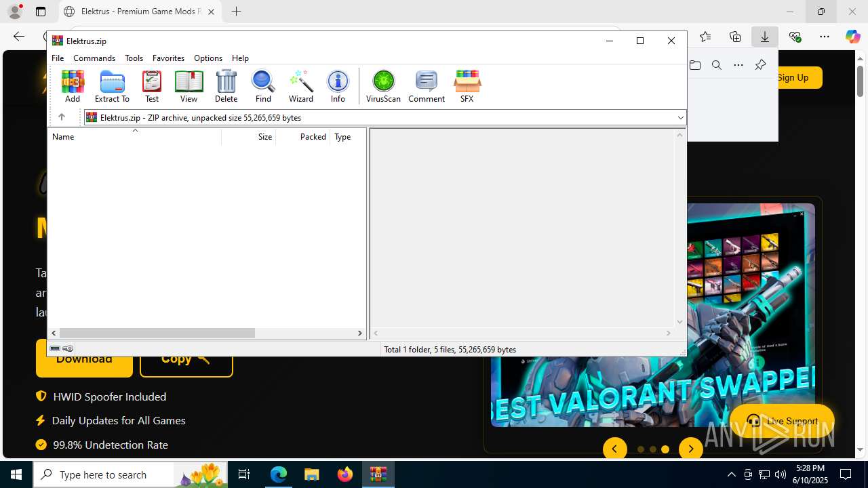Open the Find magnifier tool
Viewport: 868px width, 488px height.
[x=263, y=86]
